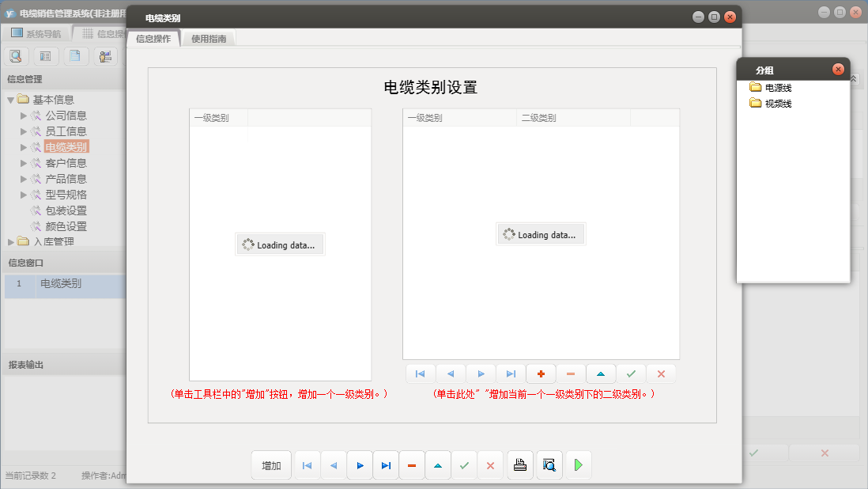Confirm changes with the green check icon
868x489 pixels.
tap(464, 465)
